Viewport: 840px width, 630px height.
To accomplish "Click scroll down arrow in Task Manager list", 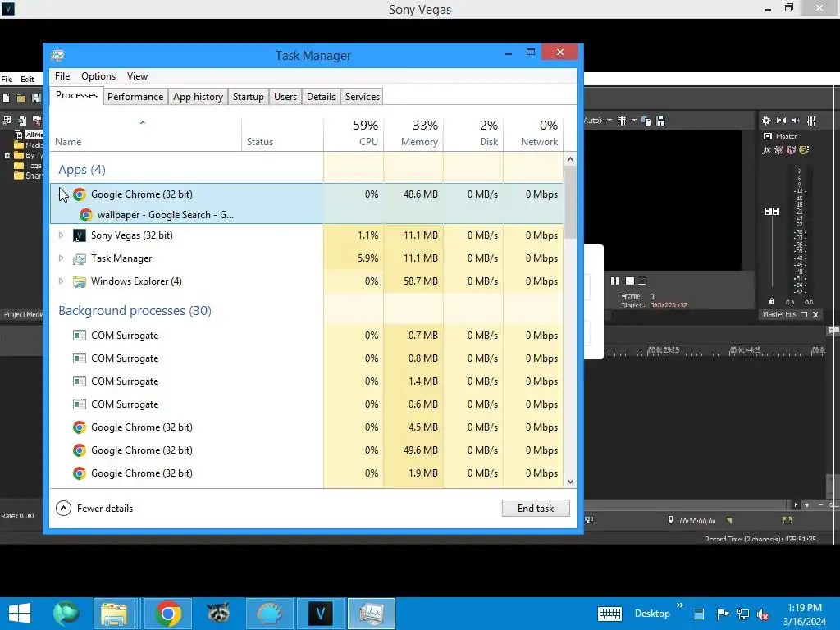I will [571, 481].
